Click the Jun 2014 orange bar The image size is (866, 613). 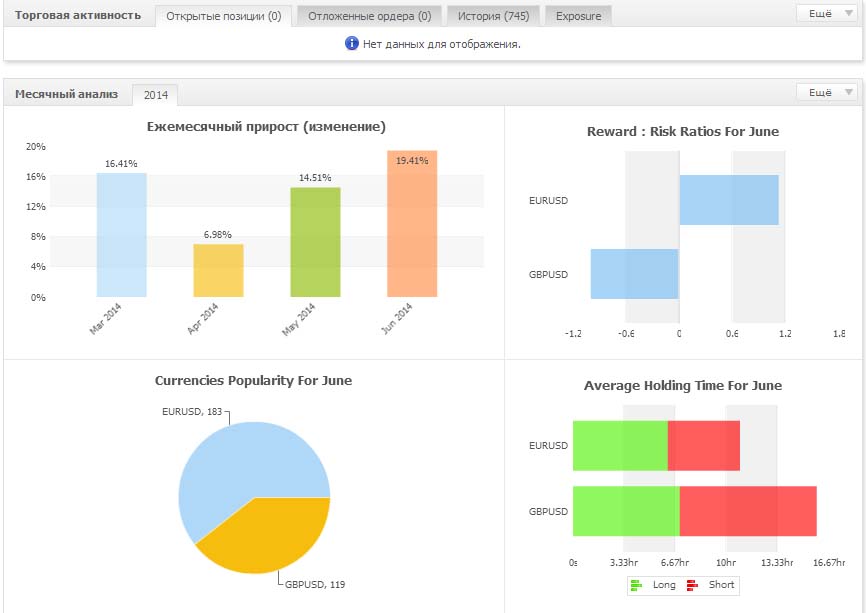412,225
